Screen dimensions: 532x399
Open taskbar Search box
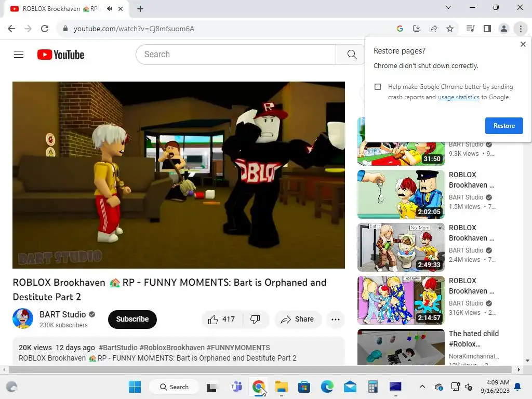click(175, 387)
